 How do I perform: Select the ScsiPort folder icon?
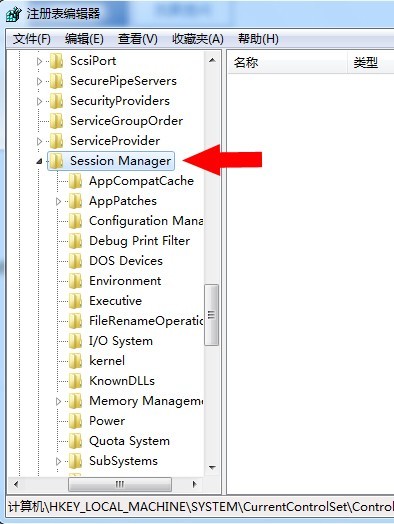tap(56, 61)
